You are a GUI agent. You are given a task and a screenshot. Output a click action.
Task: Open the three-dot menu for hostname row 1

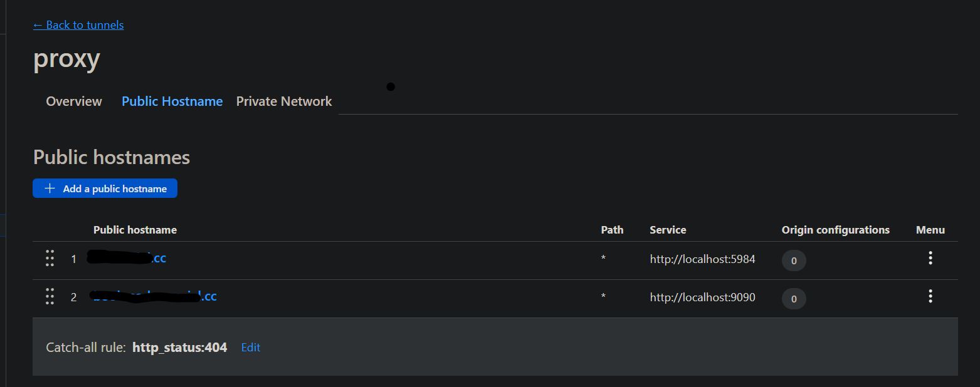[x=930, y=258]
